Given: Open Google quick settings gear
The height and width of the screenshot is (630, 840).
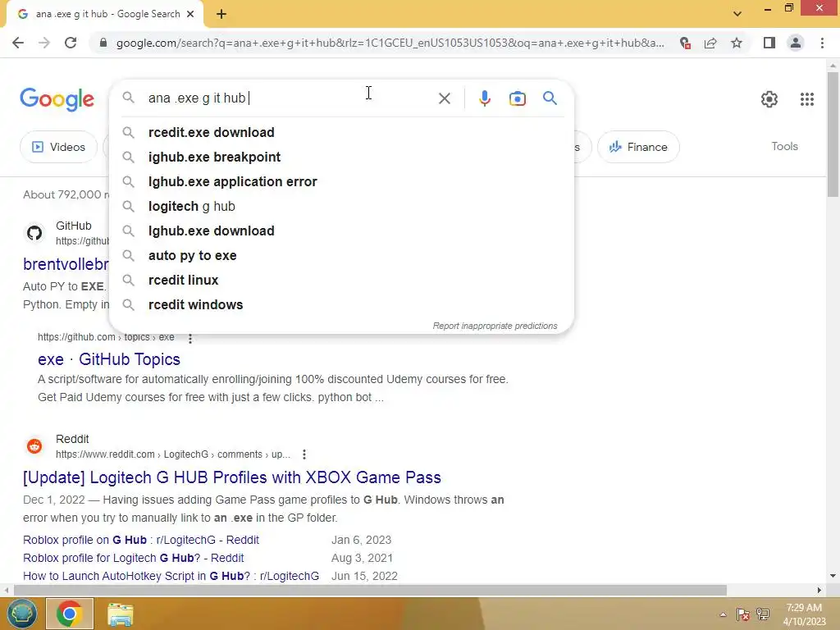Looking at the screenshot, I should coord(769,99).
